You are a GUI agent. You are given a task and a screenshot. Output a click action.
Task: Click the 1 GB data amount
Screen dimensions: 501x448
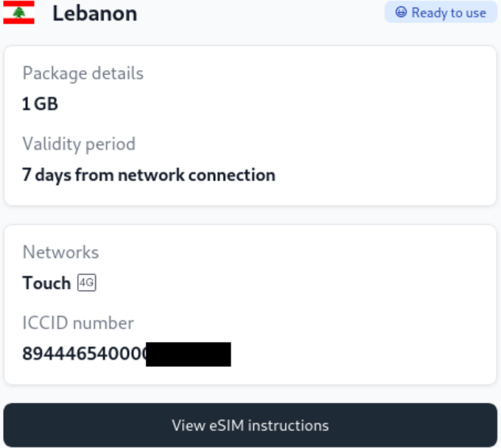(x=40, y=104)
